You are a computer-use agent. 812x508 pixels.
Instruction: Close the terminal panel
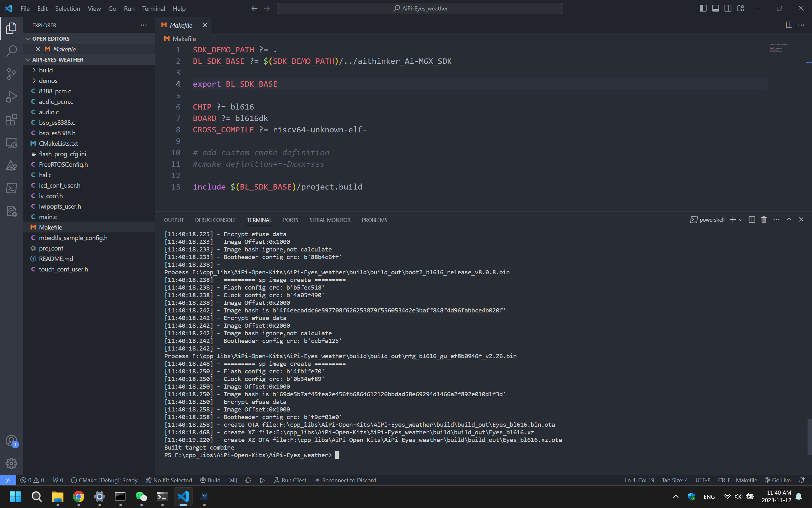pos(801,220)
